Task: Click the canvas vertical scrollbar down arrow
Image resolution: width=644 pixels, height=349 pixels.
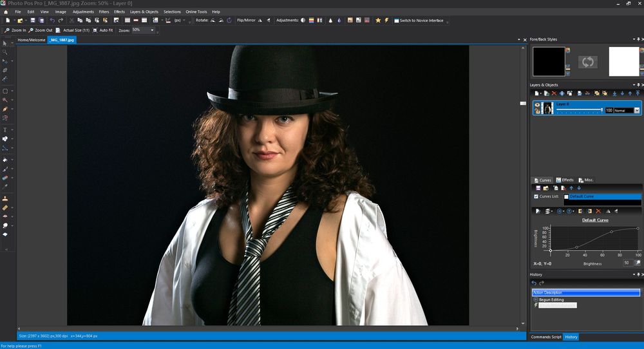Action: pyautogui.click(x=523, y=323)
